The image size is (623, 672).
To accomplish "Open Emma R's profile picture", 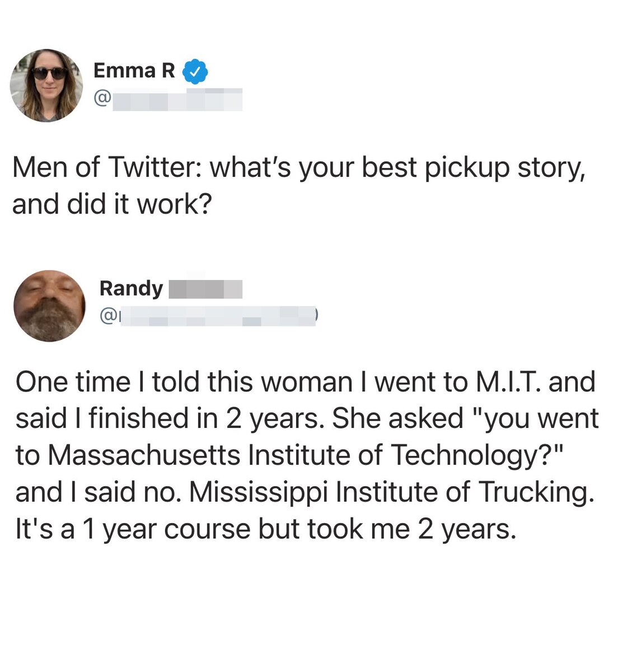I will tap(46, 85).
